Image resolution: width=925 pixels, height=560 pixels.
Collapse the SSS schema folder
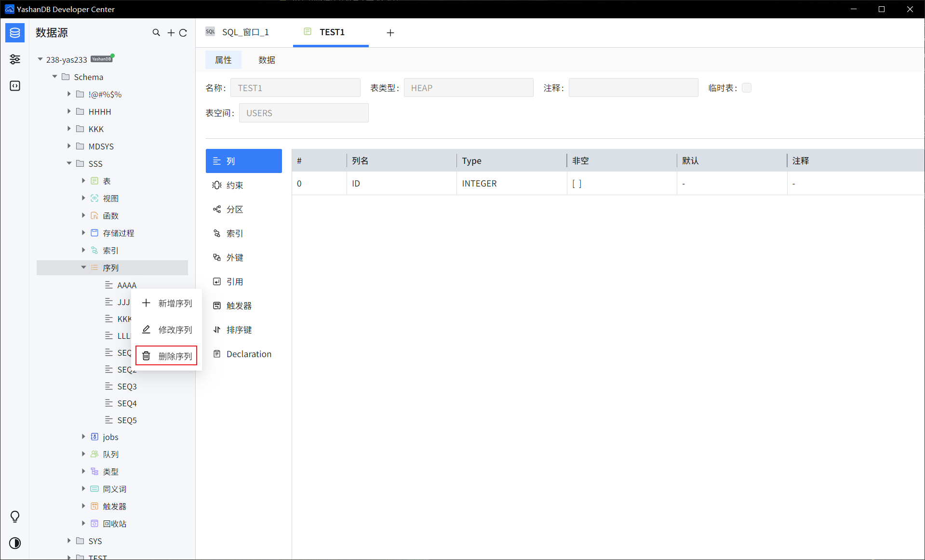pos(69,163)
